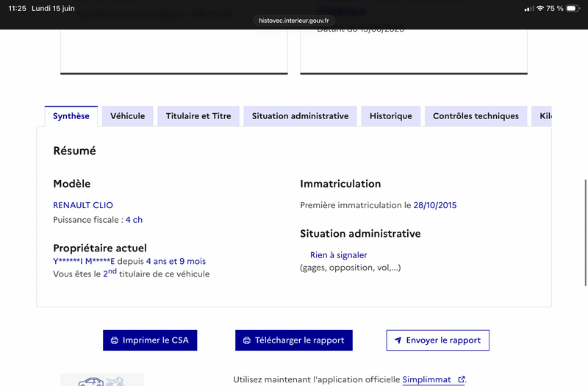Tap the battery indicator icon
588x386 pixels.
click(573, 8)
